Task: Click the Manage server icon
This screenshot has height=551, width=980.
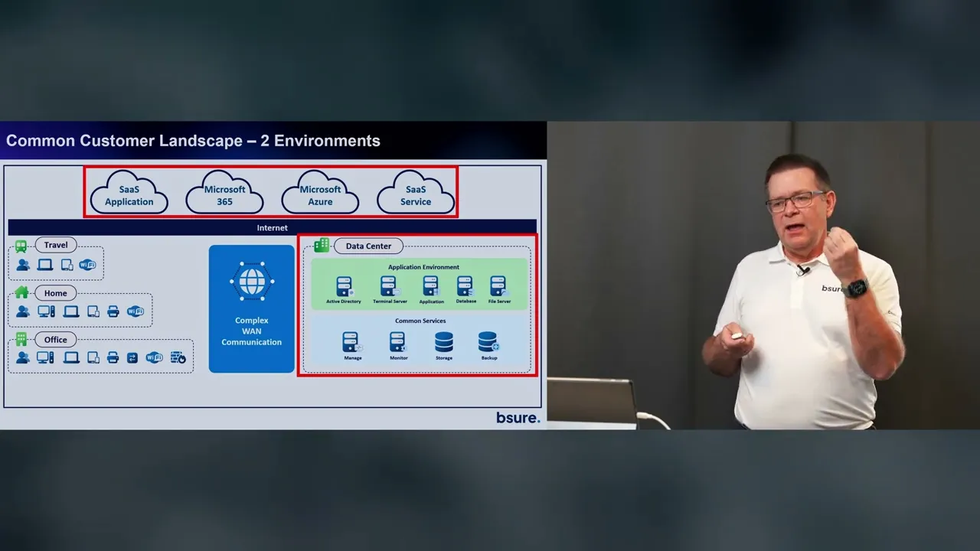Action: 351,342
